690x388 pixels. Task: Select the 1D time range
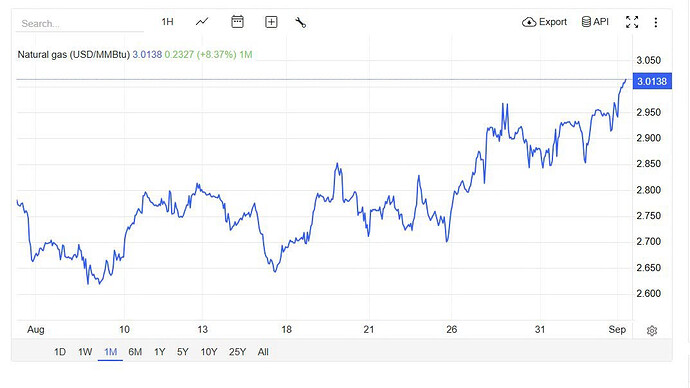tap(60, 352)
